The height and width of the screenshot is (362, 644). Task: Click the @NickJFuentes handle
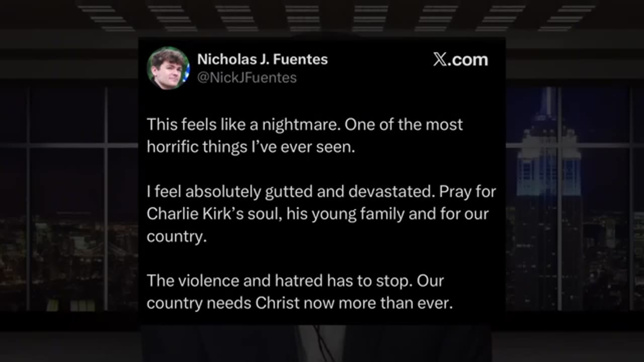[247, 78]
